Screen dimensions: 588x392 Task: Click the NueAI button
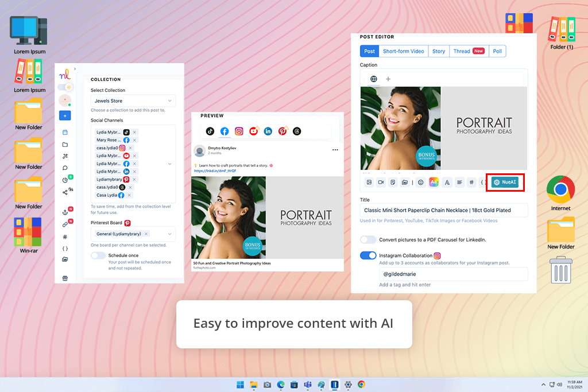click(505, 182)
